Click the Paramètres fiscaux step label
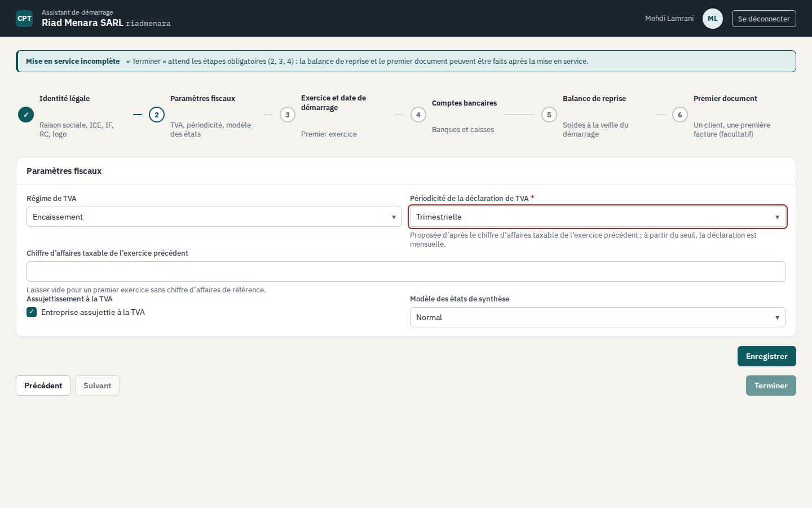 click(x=202, y=98)
